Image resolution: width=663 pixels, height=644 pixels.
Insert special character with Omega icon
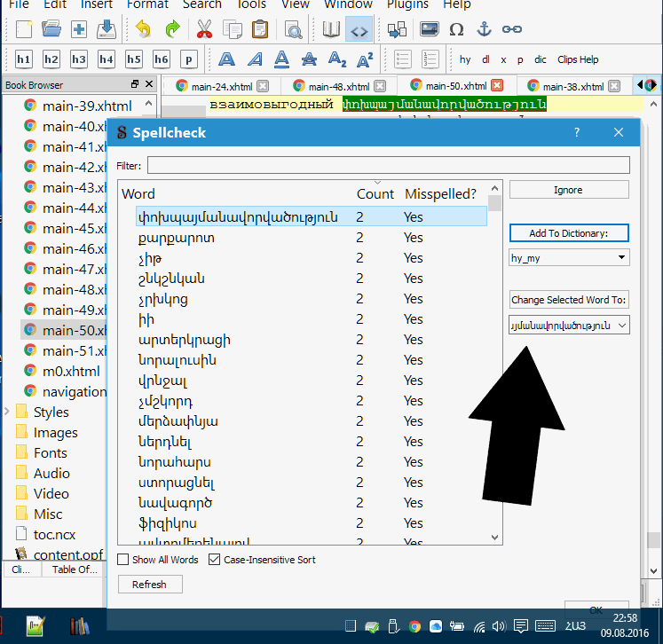(456, 29)
